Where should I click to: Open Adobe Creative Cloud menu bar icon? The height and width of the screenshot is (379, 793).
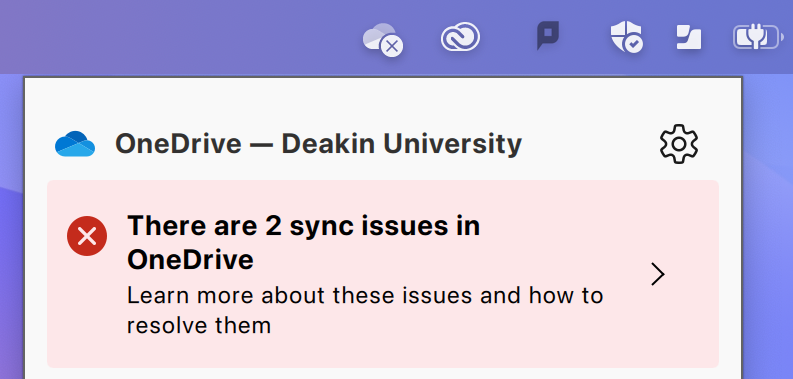click(x=460, y=37)
